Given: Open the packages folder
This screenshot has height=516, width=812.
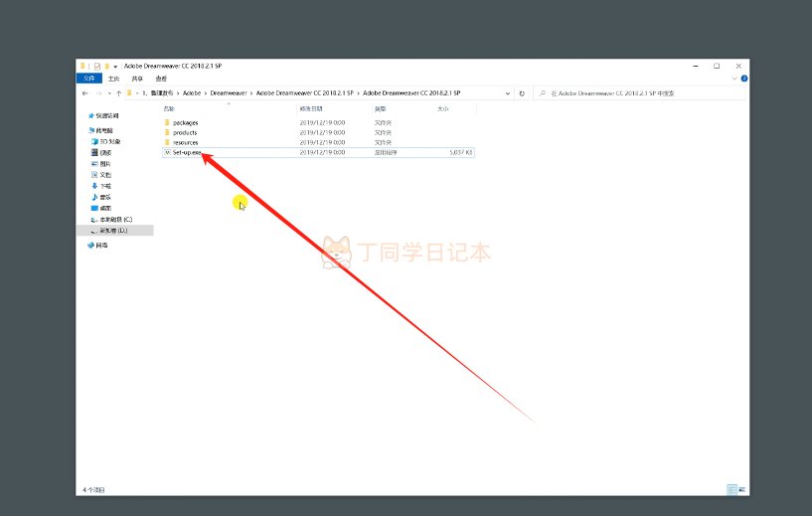Looking at the screenshot, I should 185,122.
